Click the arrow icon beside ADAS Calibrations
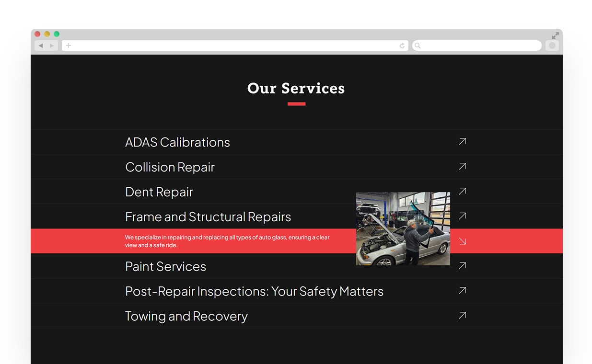This screenshot has width=592, height=364. click(x=462, y=142)
